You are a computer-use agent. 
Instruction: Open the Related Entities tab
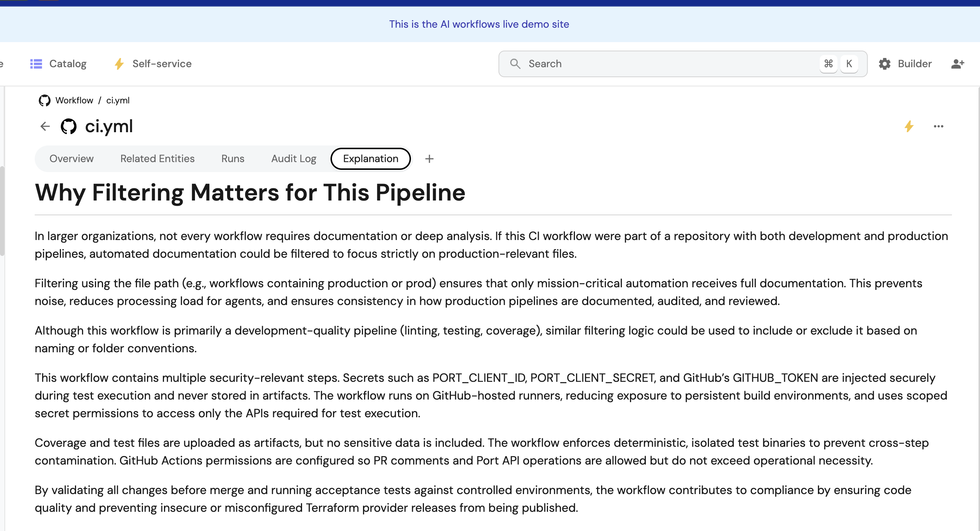point(157,159)
